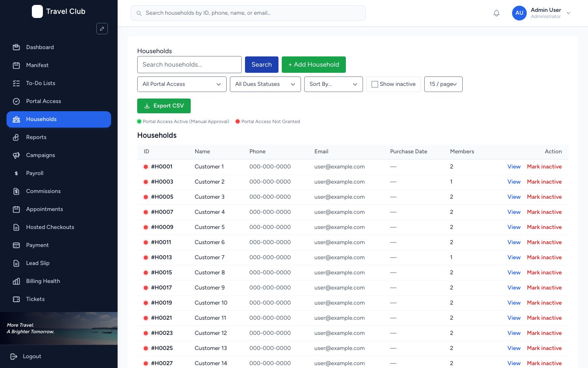Click the blue Search button

tap(262, 65)
